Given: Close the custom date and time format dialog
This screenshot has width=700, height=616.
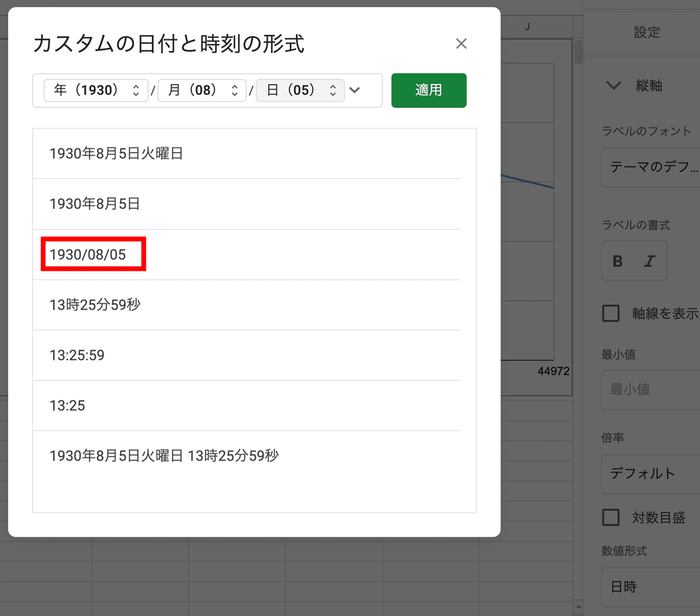Looking at the screenshot, I should pyautogui.click(x=461, y=44).
